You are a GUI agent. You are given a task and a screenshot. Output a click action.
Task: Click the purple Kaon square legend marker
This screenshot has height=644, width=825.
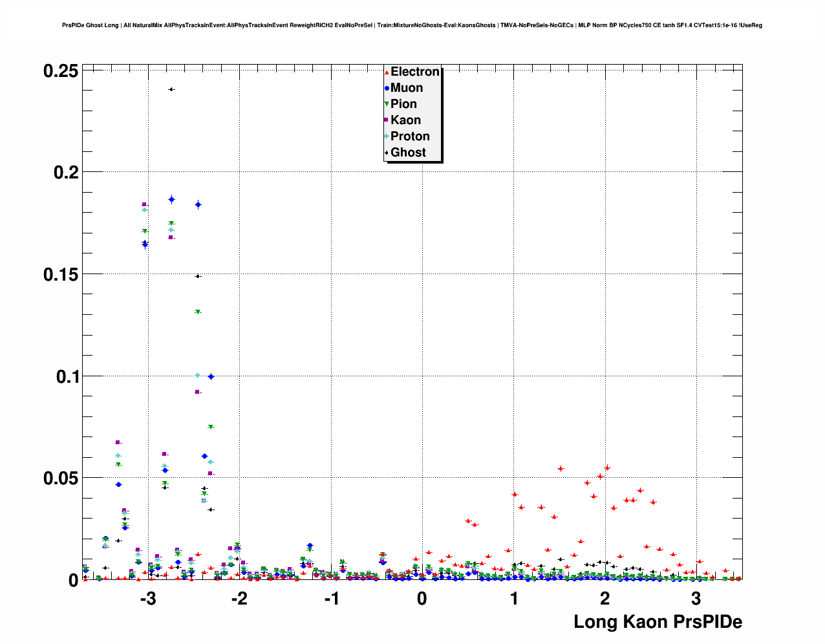[387, 120]
